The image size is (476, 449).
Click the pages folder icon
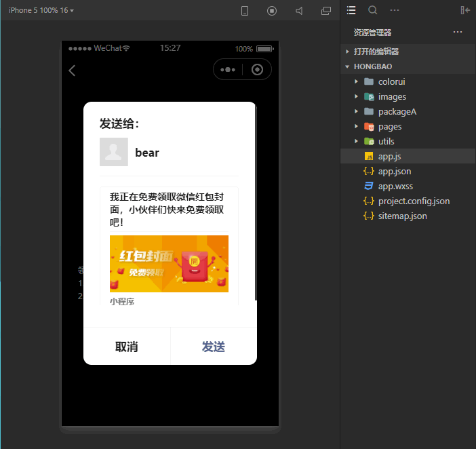point(369,126)
